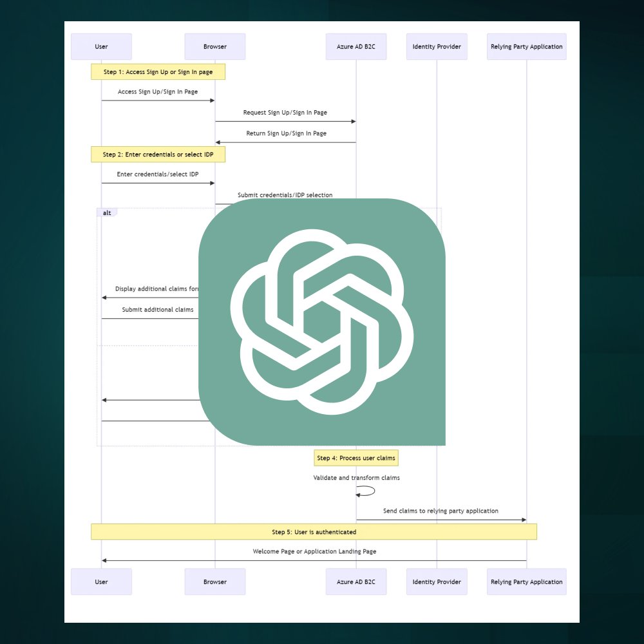Click 'Send claims to relying party application' label
This screenshot has height=644, width=644.
440,511
